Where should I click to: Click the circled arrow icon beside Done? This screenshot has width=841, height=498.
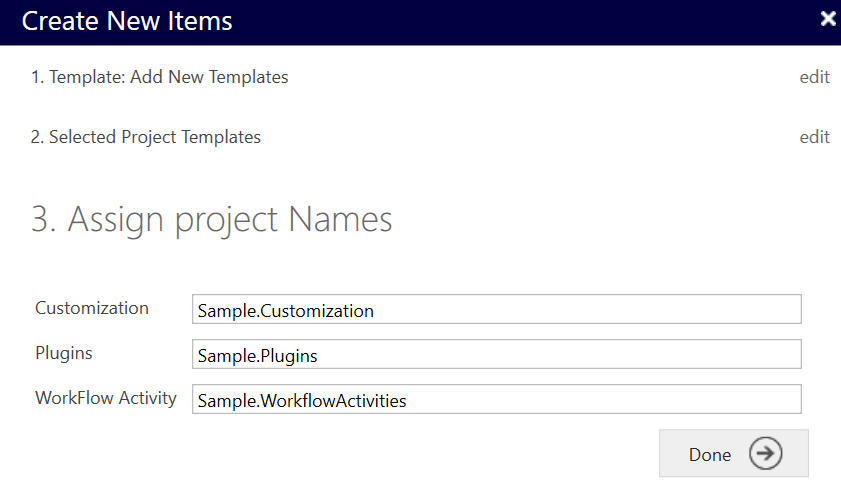click(765, 454)
